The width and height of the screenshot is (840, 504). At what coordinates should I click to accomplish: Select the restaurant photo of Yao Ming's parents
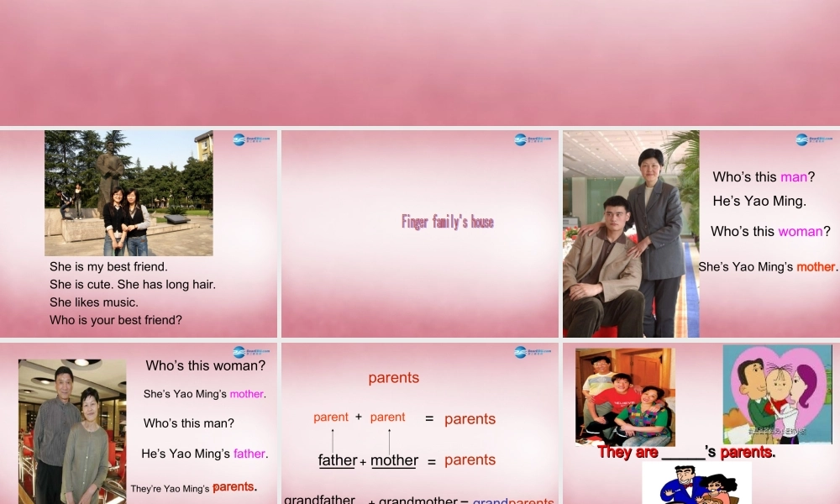[72, 432]
